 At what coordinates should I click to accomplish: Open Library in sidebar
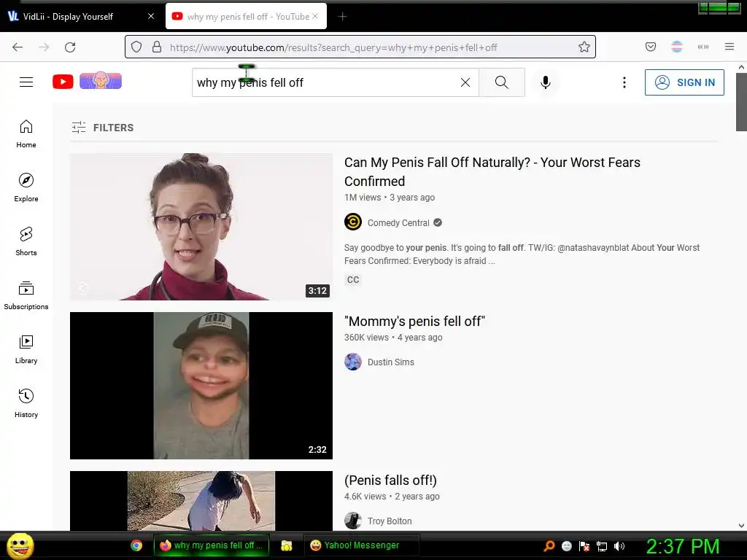[x=26, y=349]
